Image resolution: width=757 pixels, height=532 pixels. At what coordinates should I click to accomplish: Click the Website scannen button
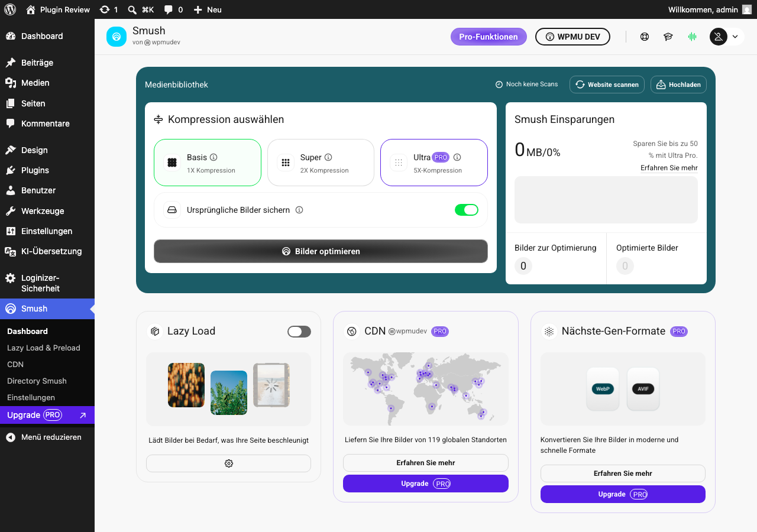click(x=607, y=85)
